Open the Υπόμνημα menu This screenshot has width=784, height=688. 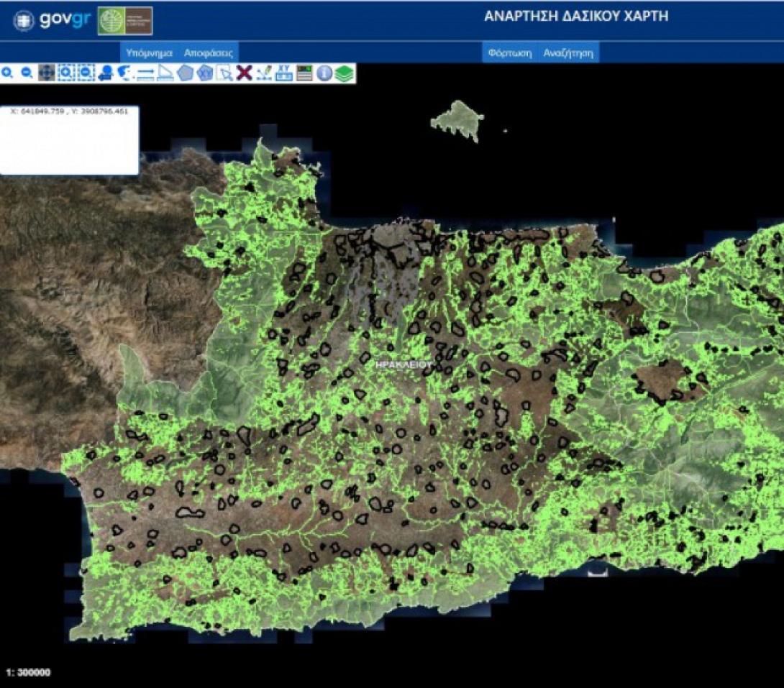(149, 52)
